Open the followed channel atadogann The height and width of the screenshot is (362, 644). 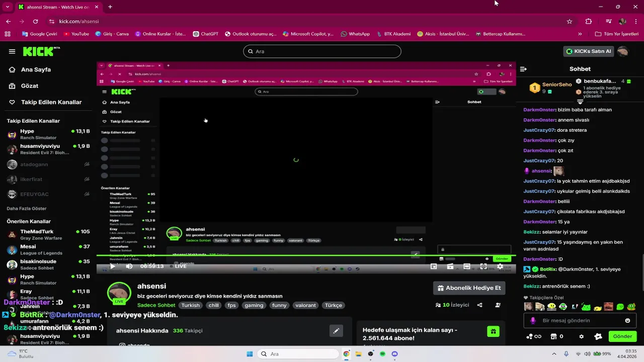click(x=48, y=164)
